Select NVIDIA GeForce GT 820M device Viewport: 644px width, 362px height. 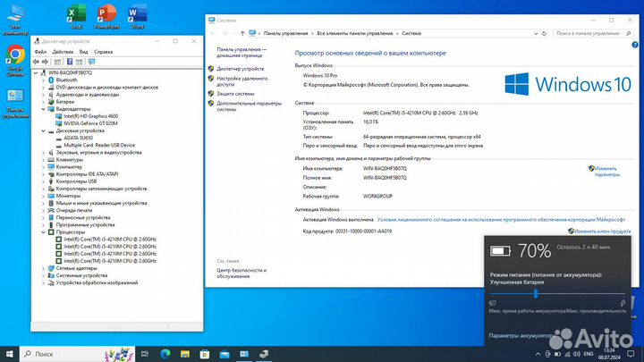tap(90, 123)
